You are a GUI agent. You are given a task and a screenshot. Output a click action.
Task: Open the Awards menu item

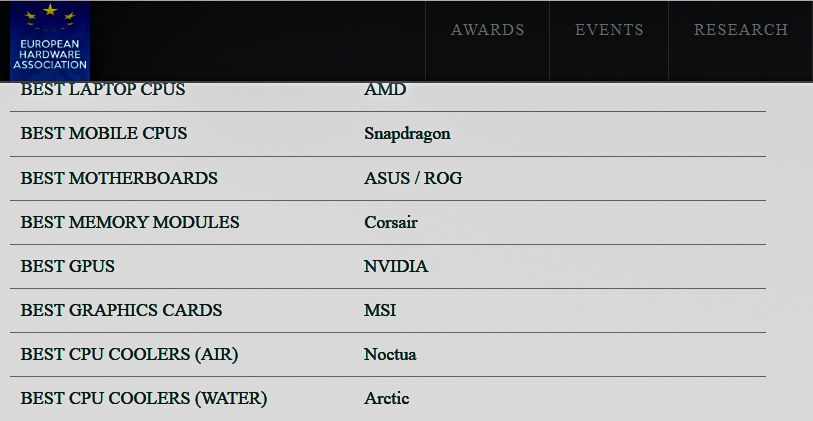(x=487, y=30)
